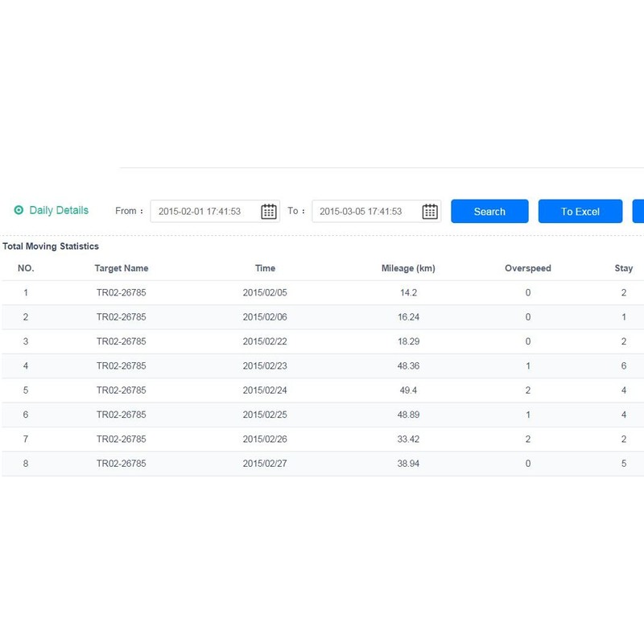This screenshot has width=644, height=644.
Task: Click the NO. column header
Action: [x=25, y=268]
